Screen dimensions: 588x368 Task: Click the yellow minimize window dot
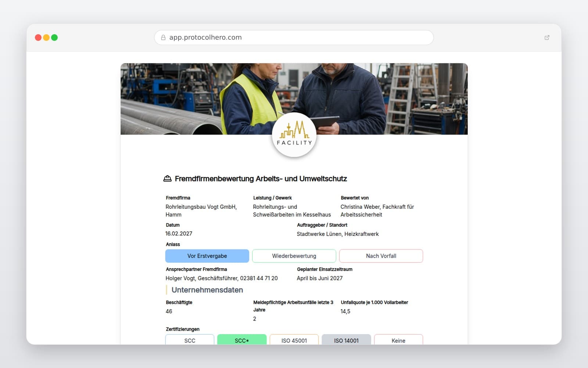click(46, 38)
